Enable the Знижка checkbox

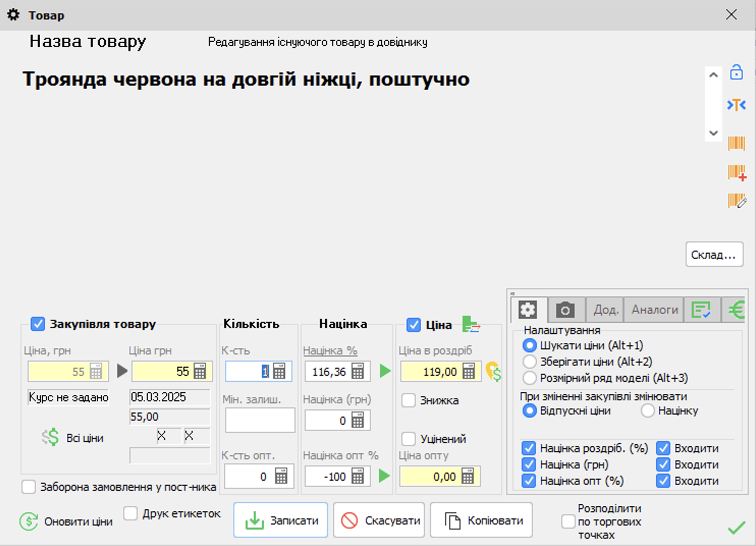click(x=409, y=400)
